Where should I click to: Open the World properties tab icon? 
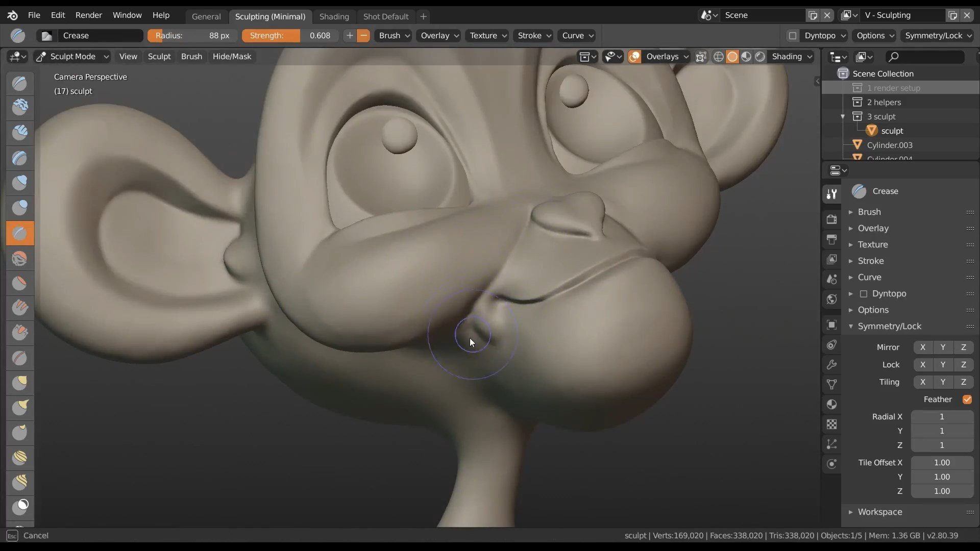pyautogui.click(x=831, y=299)
